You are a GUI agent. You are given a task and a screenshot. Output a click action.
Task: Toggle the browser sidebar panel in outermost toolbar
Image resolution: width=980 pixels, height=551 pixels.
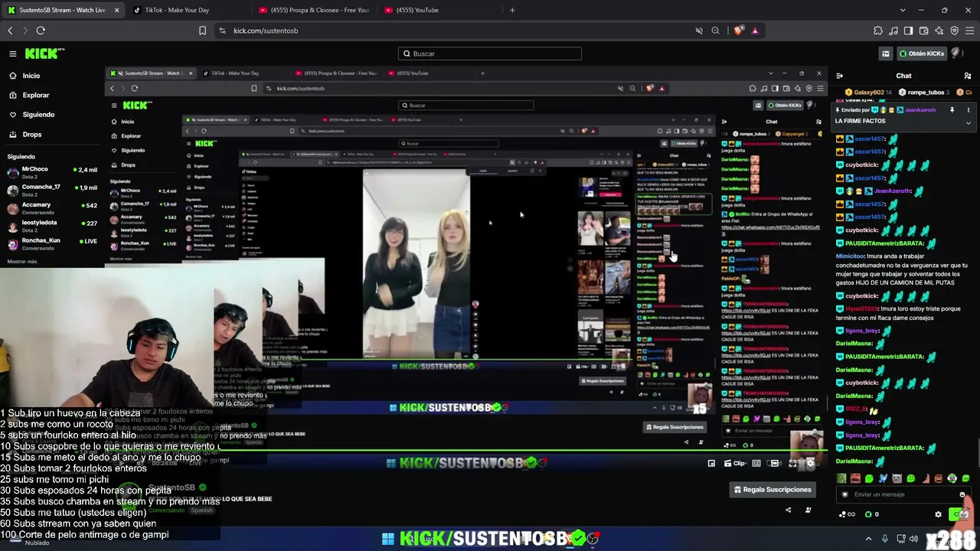908,31
